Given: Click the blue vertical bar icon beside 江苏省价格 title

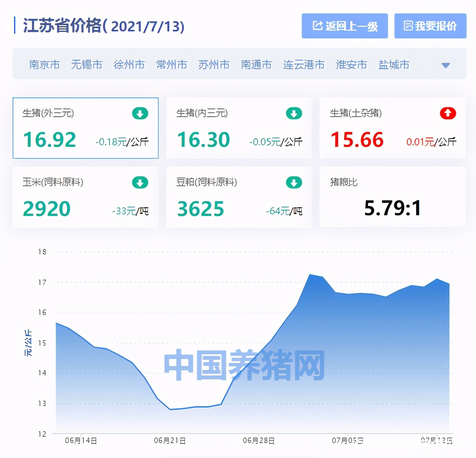Looking at the screenshot, I should [15, 26].
